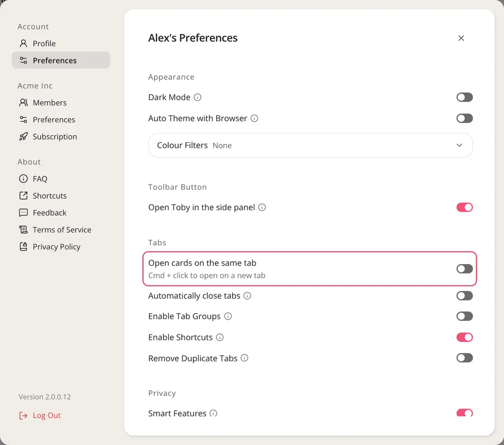504x445 pixels.
Task: Enable Auto Theme with Browser toggle
Action: (x=465, y=118)
